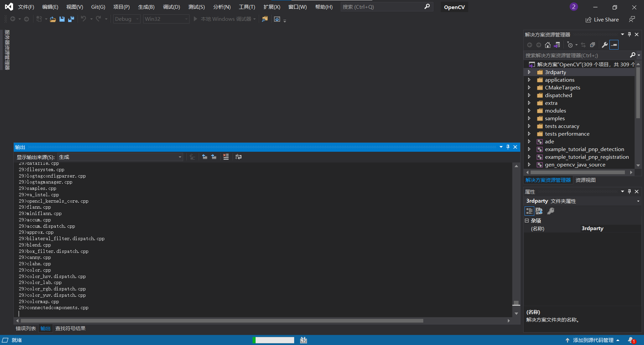Open the notifications bell in status bar

632,340
